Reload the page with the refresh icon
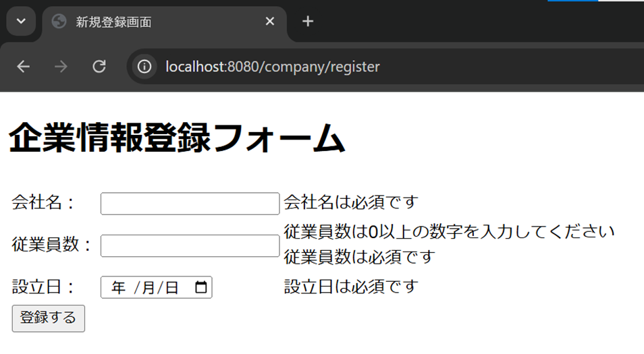This screenshot has height=354, width=644. tap(99, 67)
